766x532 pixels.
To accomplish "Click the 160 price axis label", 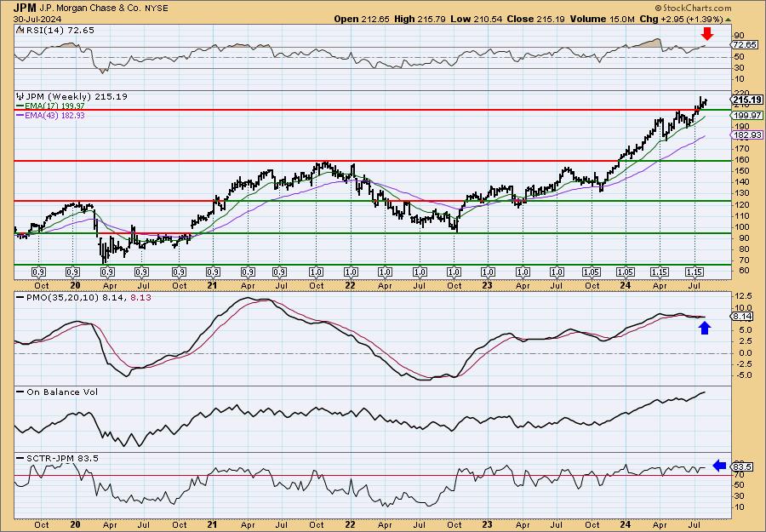I will (740, 160).
